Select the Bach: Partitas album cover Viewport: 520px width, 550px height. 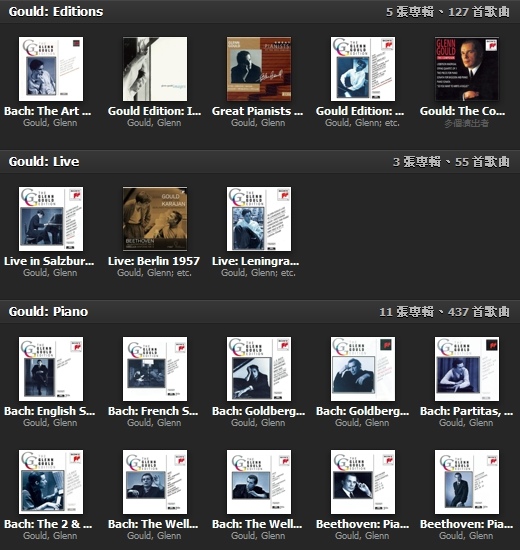click(467, 369)
